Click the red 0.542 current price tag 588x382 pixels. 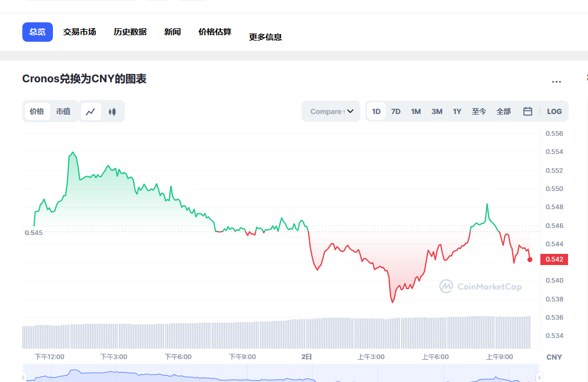pos(554,259)
